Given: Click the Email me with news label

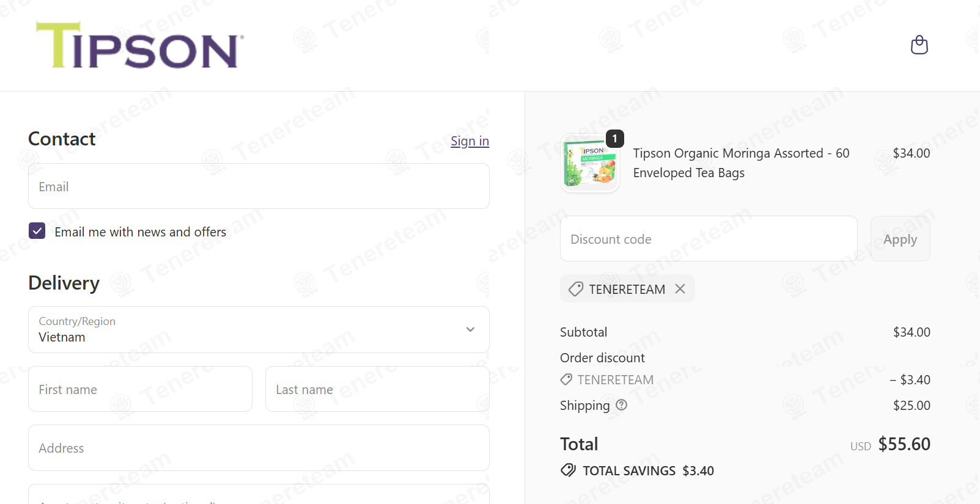Looking at the screenshot, I should 140,232.
